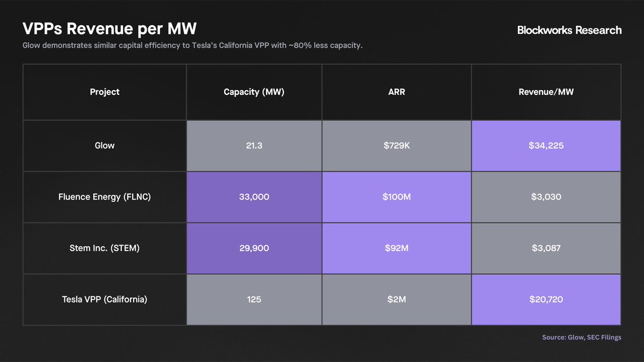Screen dimensions: 644x362
Task: Select the $20,720 revenue cell
Action: [x=546, y=299]
